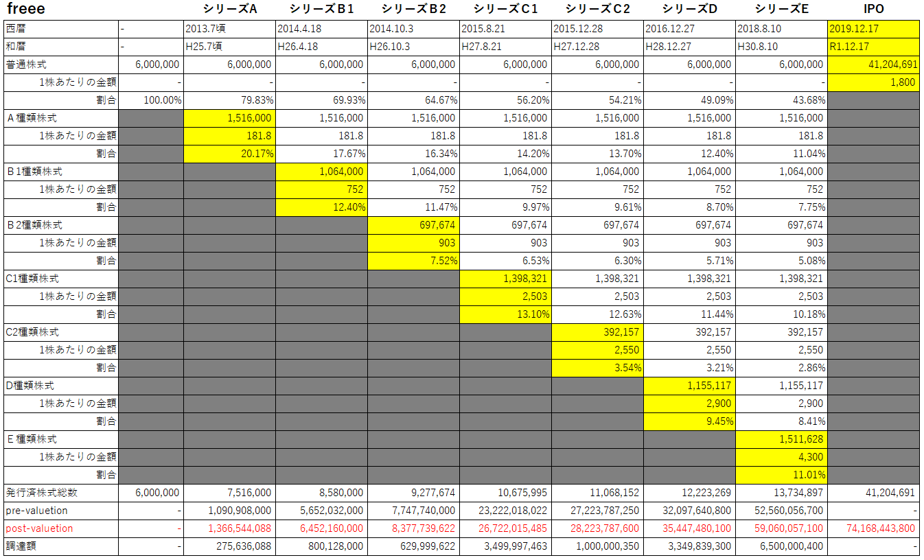Image resolution: width=924 pixels, height=560 pixels.
Task: Click pre-valuation cell 23,222,018,022
Action: (x=505, y=511)
